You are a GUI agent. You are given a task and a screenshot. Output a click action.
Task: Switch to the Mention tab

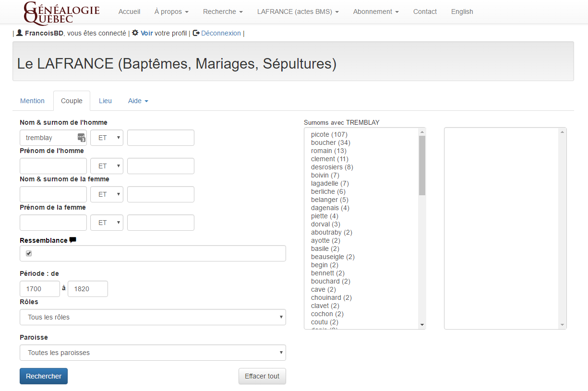[x=32, y=101]
